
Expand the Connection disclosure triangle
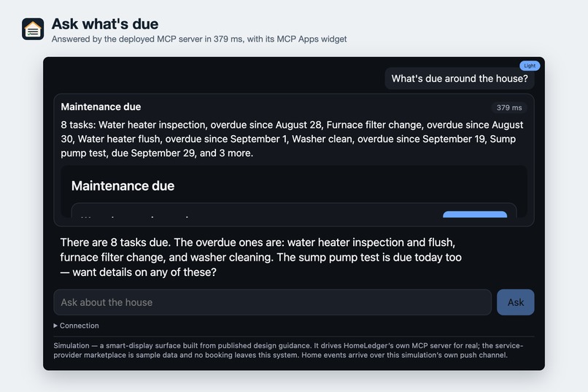(x=55, y=326)
